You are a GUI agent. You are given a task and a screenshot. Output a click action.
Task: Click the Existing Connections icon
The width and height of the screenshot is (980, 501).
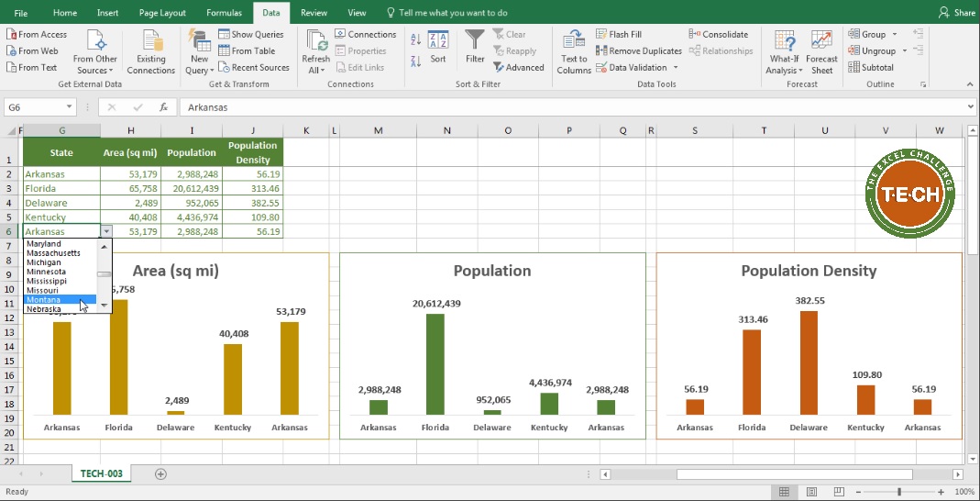(150, 51)
